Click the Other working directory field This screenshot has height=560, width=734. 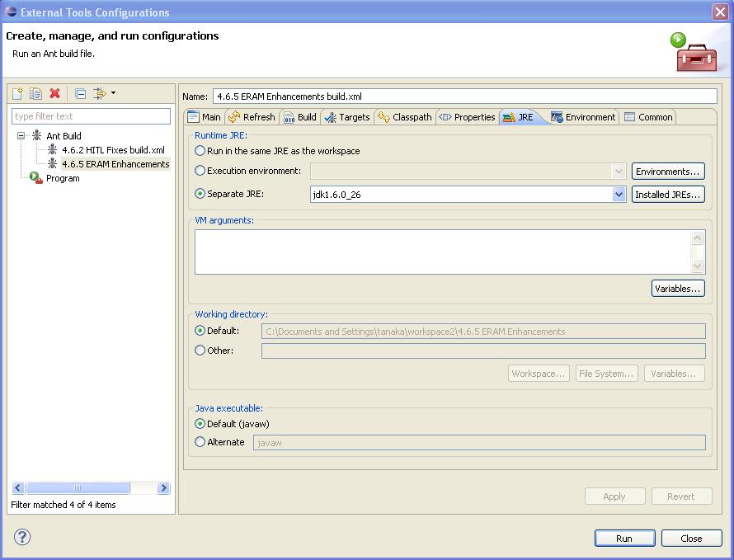pyautogui.click(x=483, y=351)
